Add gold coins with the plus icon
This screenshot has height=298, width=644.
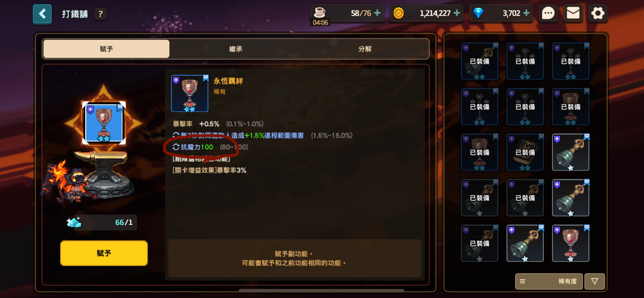pyautogui.click(x=457, y=13)
